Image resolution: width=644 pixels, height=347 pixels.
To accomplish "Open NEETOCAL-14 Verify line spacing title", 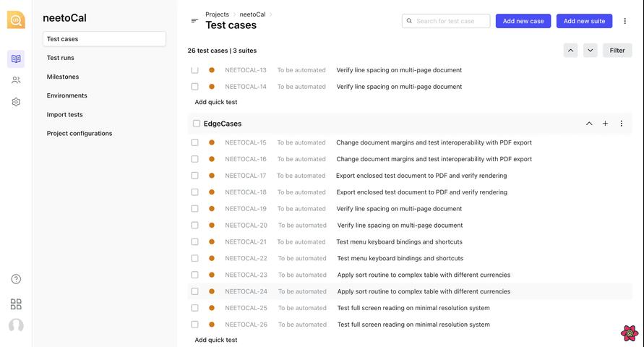I will coord(399,87).
